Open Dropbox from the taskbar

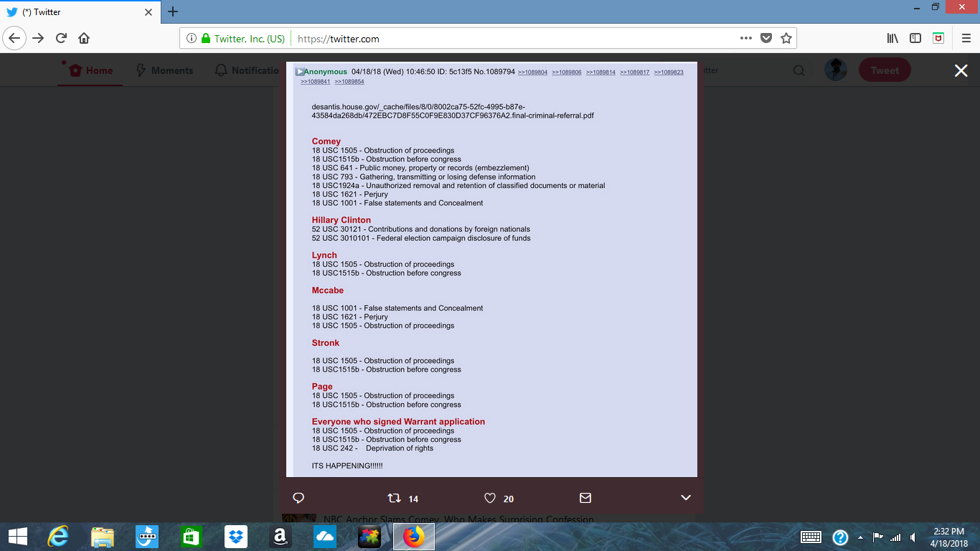click(x=235, y=536)
